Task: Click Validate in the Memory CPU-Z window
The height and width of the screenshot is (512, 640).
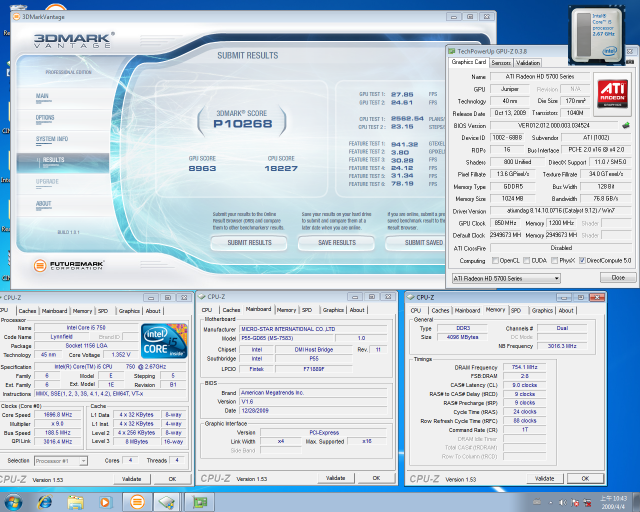Action: [544, 479]
